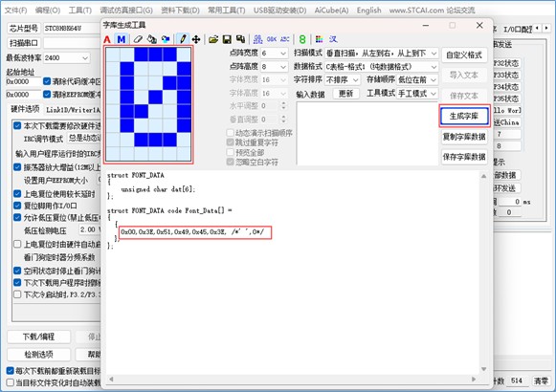The width and height of the screenshot is (556, 392).
Task: Click 清零 button at bottom right
Action: point(541,381)
